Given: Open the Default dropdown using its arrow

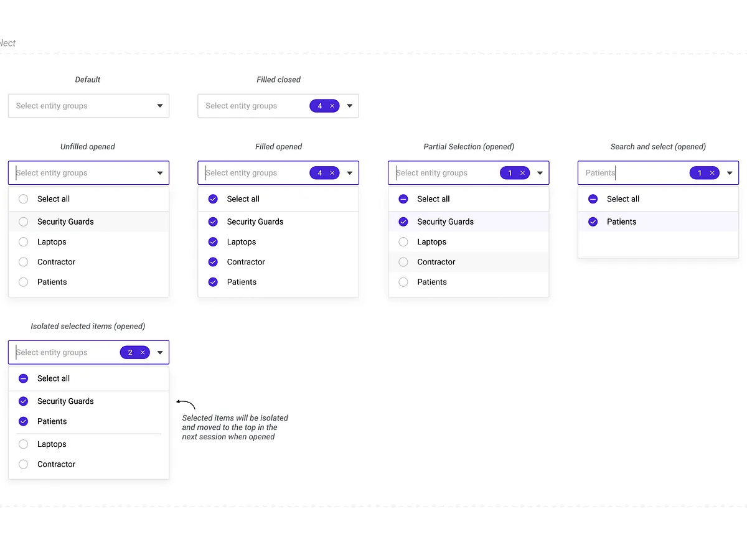Looking at the screenshot, I should 160,106.
